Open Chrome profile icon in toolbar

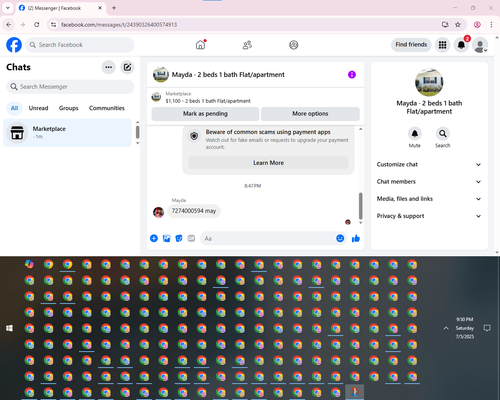coord(477,25)
